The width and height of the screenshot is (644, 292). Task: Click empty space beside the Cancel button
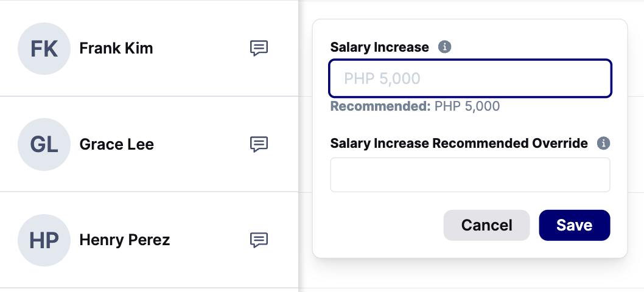pos(386,225)
